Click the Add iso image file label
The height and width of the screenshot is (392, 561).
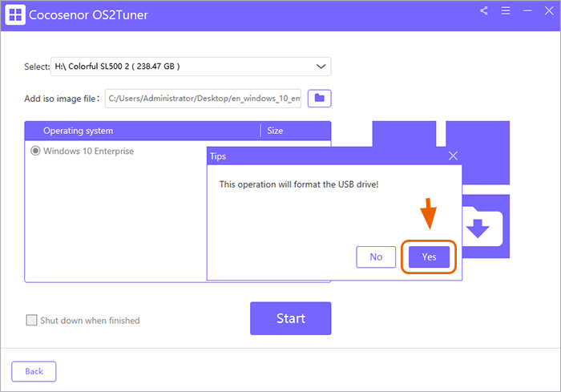[x=62, y=99]
